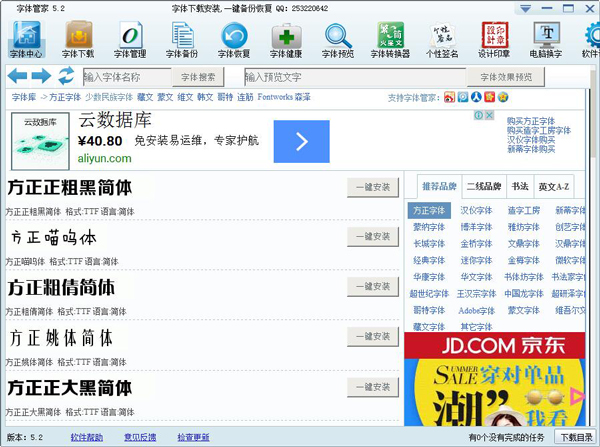Open the Fontworks森泽 link

click(284, 97)
